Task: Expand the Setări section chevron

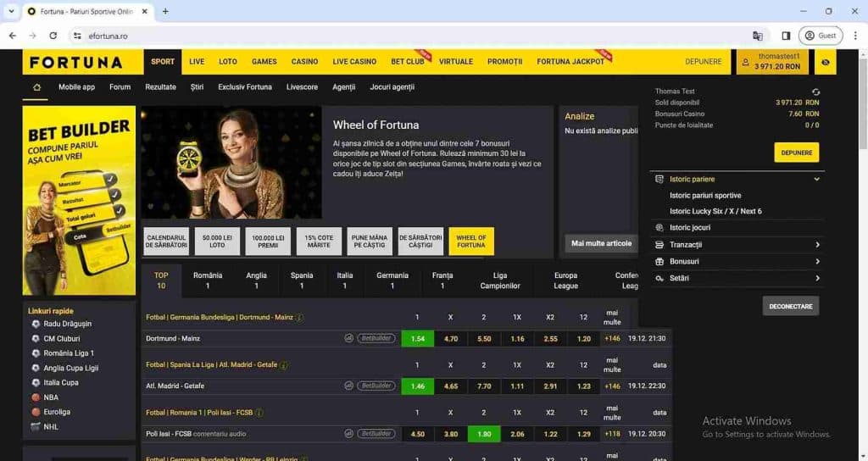Action: point(818,278)
